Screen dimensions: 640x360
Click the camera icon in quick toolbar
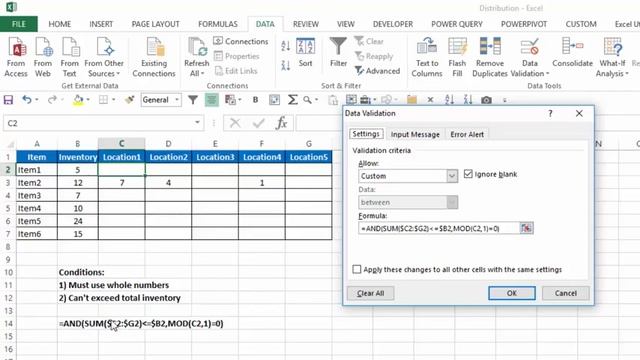(486, 100)
